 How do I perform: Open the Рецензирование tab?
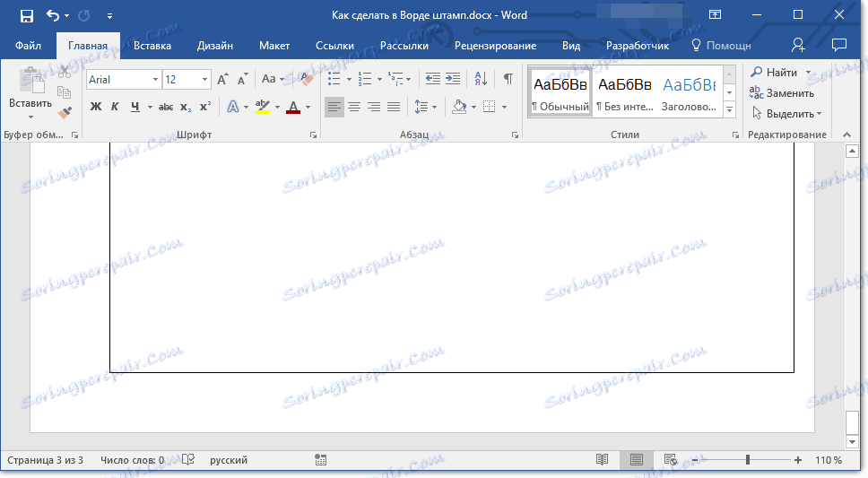tap(496, 46)
